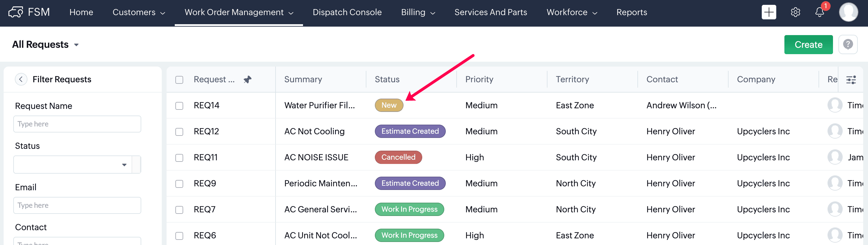Image resolution: width=868 pixels, height=245 pixels.
Task: Open the Status filter dropdown
Action: click(x=73, y=165)
